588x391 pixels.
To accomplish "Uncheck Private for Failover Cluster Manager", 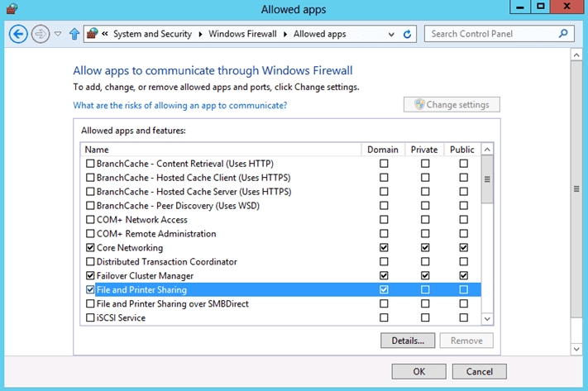I will (x=425, y=275).
